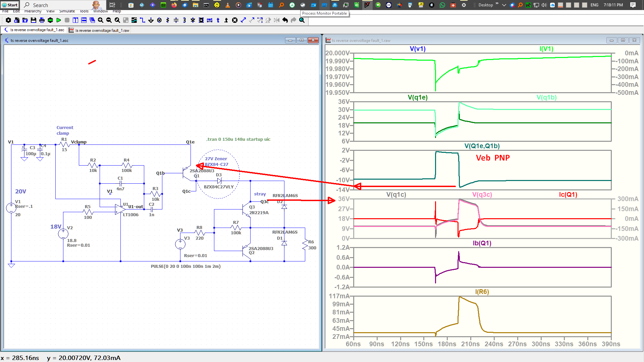Create a new schematic from toolbar
Screen dimensions: 644x362
(17, 20)
